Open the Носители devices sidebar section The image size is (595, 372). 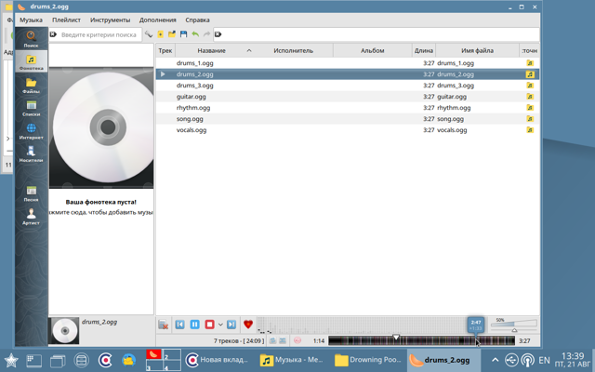[x=31, y=154]
